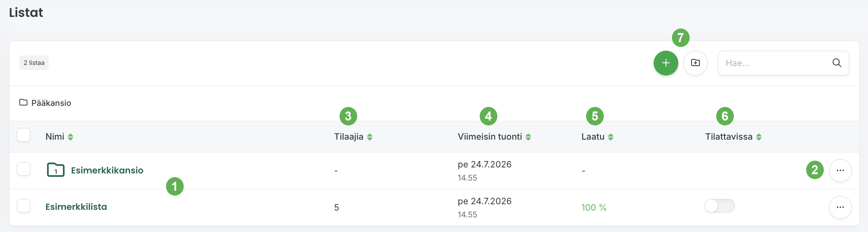868x232 pixels.
Task: Sort by Nimi using the sort arrows
Action: 70,137
